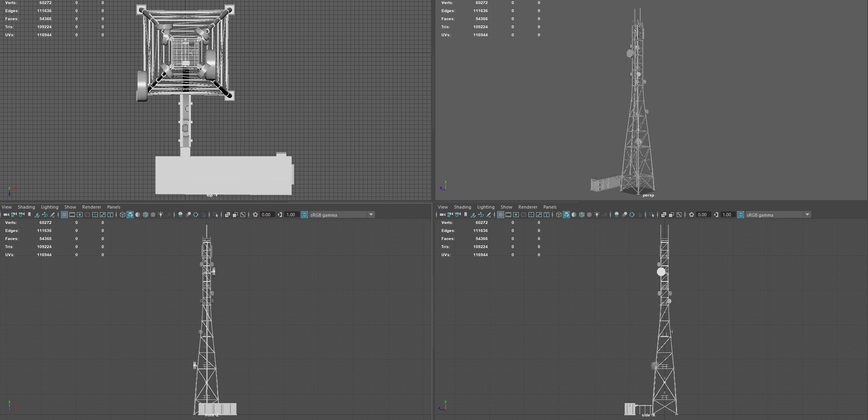The image size is (868, 420).
Task: Toggle Textured display in front panel toolbar
Action: (153, 215)
